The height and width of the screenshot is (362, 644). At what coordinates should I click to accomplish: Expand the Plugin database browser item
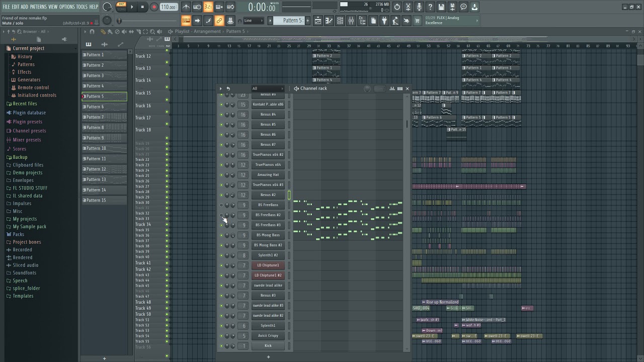point(29,113)
